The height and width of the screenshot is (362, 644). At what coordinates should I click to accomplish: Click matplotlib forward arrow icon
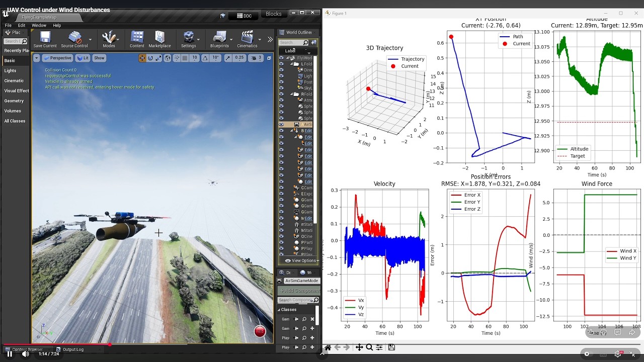point(347,347)
